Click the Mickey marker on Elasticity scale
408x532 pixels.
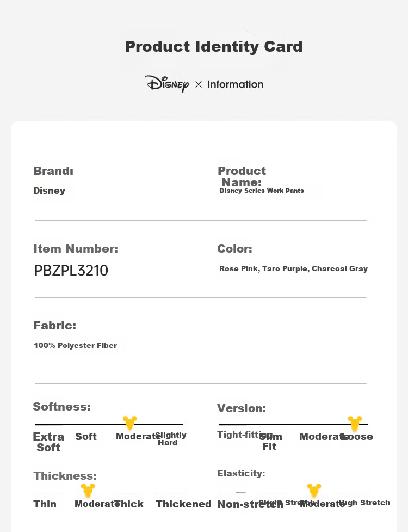pos(314,491)
